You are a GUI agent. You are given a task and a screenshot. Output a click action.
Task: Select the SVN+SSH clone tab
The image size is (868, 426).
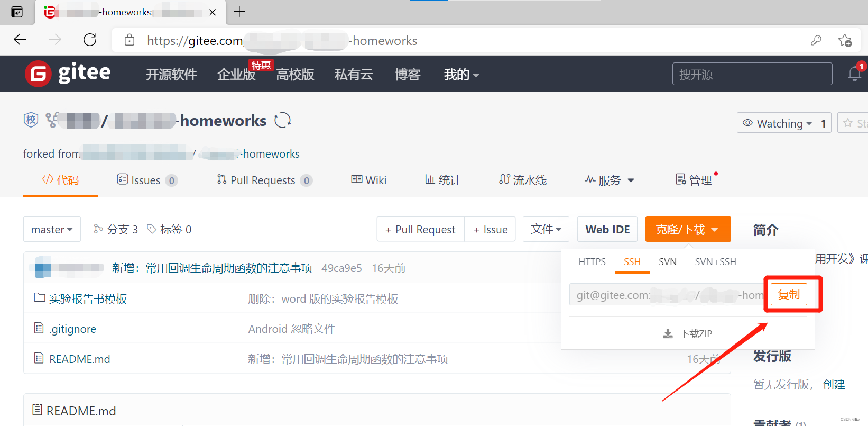pyautogui.click(x=715, y=261)
